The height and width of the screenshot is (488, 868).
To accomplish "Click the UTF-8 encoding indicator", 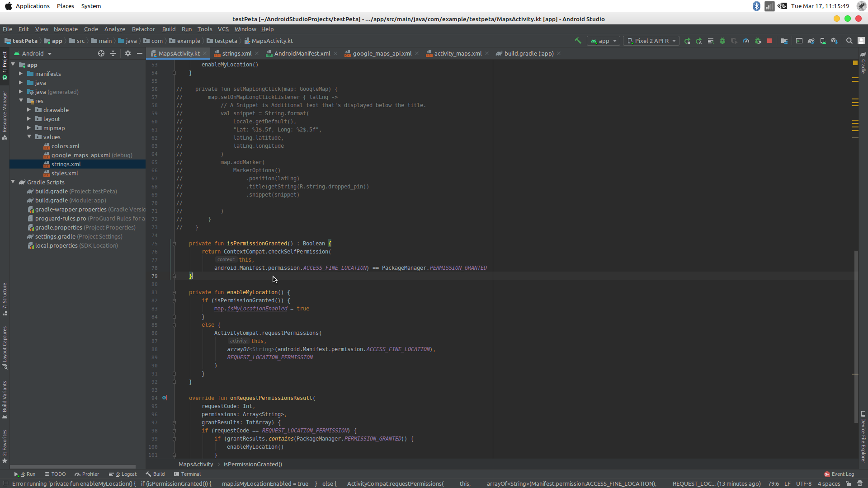I will 803,483.
